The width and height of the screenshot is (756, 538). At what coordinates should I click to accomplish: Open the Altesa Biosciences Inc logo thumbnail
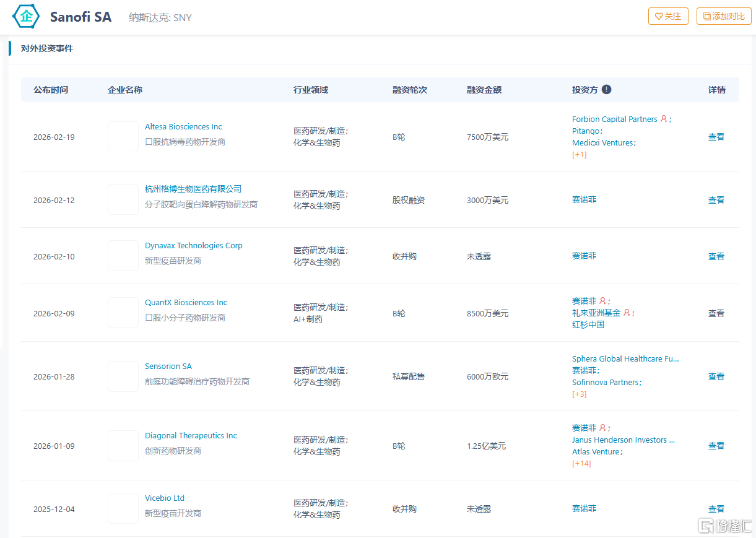click(123, 137)
